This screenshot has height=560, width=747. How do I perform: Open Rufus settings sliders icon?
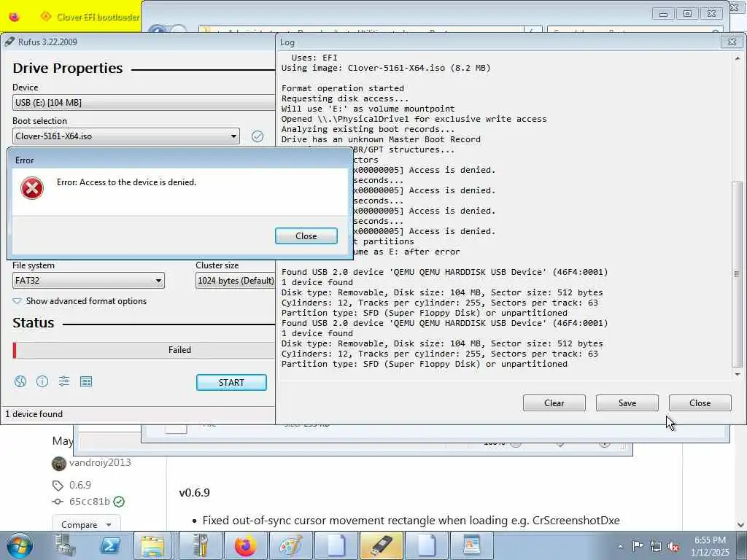64,381
